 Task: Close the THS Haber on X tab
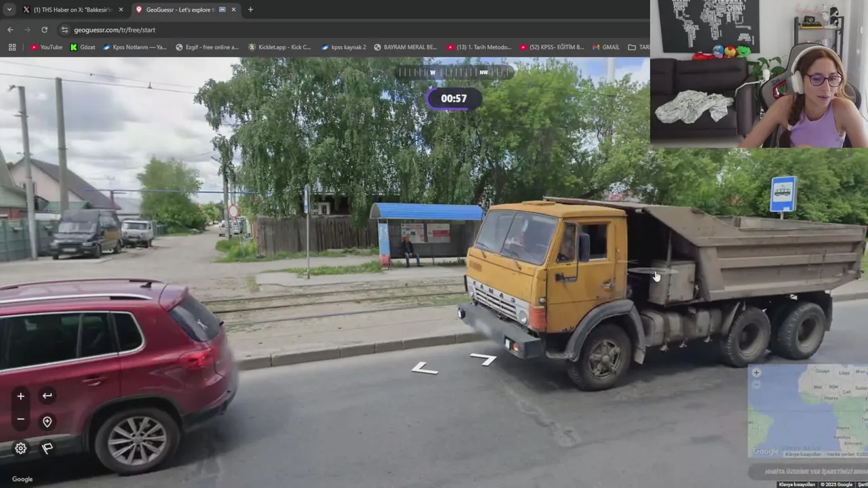[121, 9]
